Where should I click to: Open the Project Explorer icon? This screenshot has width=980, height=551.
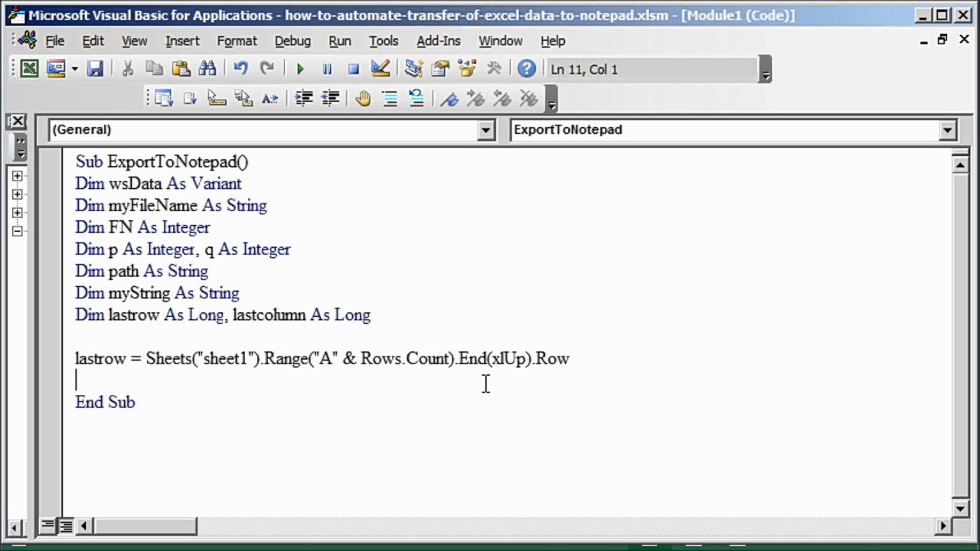point(413,69)
